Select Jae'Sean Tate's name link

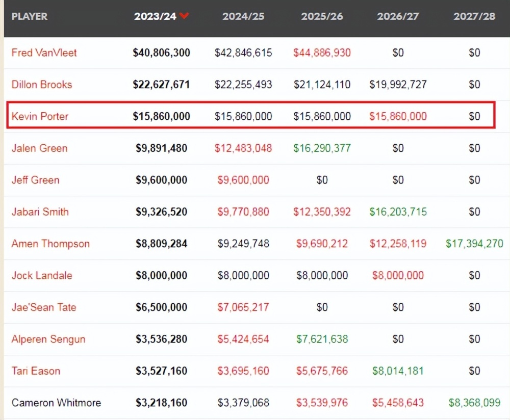pyautogui.click(x=44, y=307)
